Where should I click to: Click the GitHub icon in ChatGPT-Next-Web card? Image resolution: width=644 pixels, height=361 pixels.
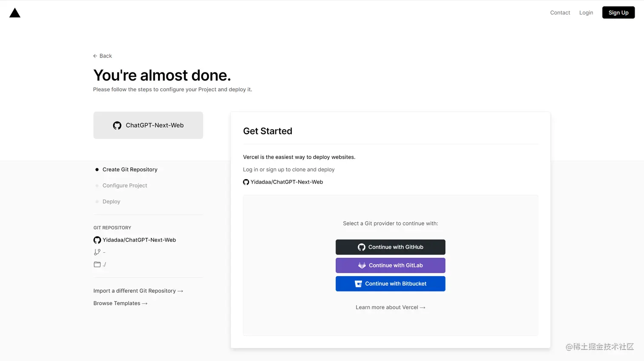click(x=117, y=125)
